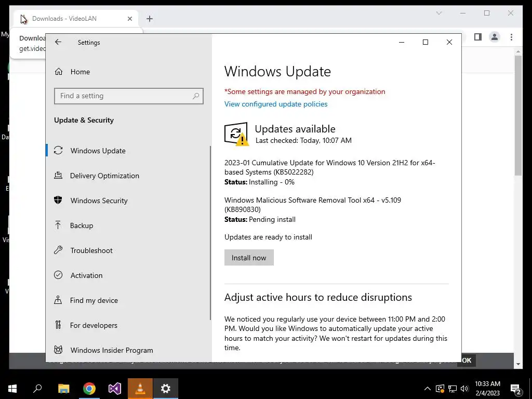Click the Windows Insider Program cat icon
532x399 pixels.
[58, 350]
